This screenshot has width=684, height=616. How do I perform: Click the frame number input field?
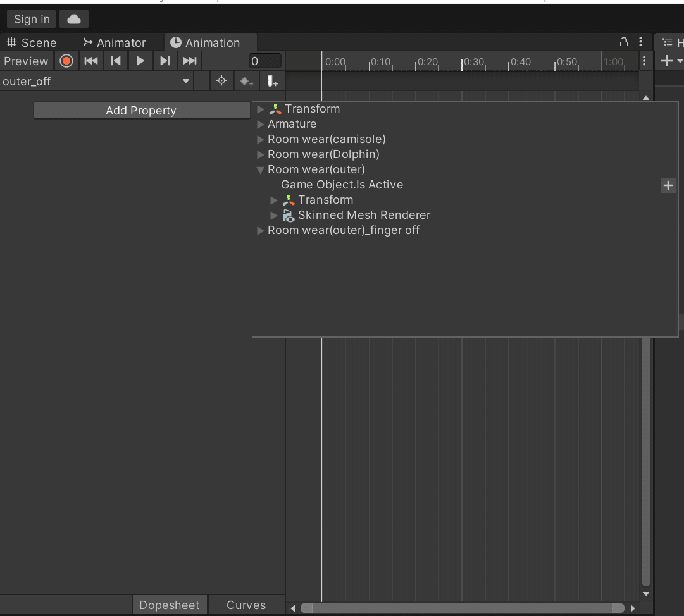coord(264,61)
